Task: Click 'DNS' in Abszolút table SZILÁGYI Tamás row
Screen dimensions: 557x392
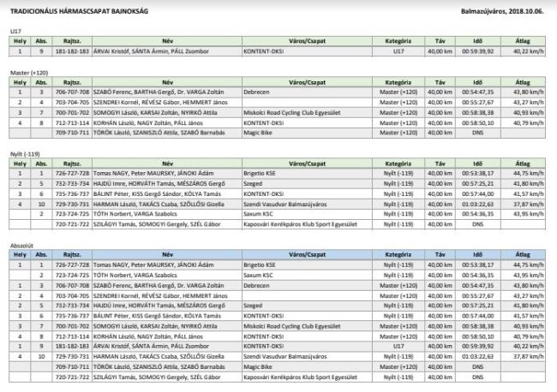Action: click(x=478, y=377)
